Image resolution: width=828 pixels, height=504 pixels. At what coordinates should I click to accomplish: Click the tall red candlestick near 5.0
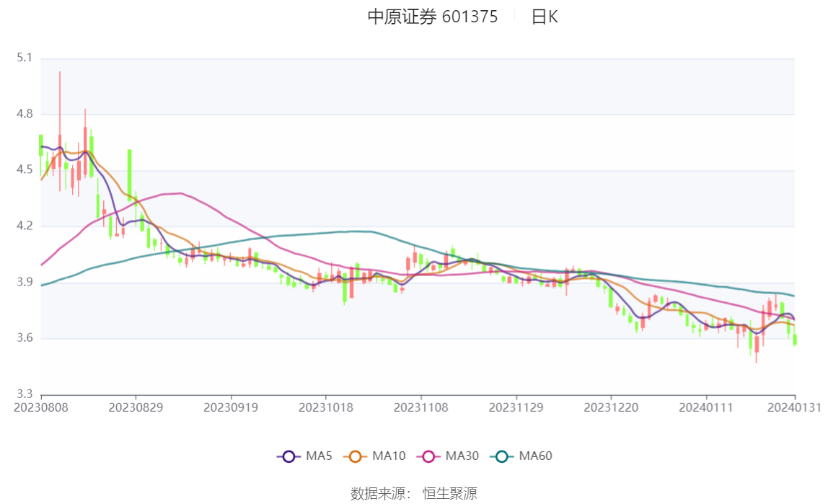point(60,131)
